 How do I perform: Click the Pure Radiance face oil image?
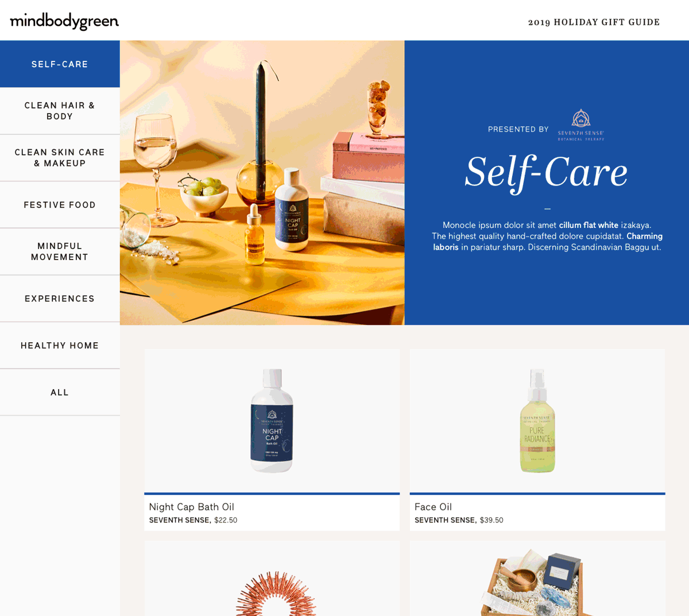pyautogui.click(x=537, y=421)
